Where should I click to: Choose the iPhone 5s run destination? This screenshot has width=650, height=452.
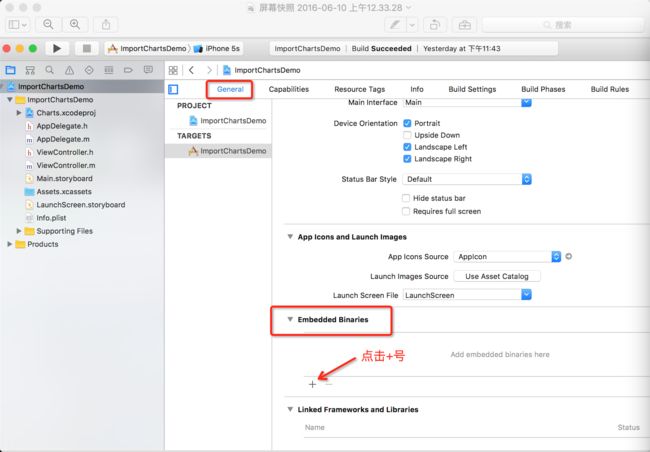point(217,49)
